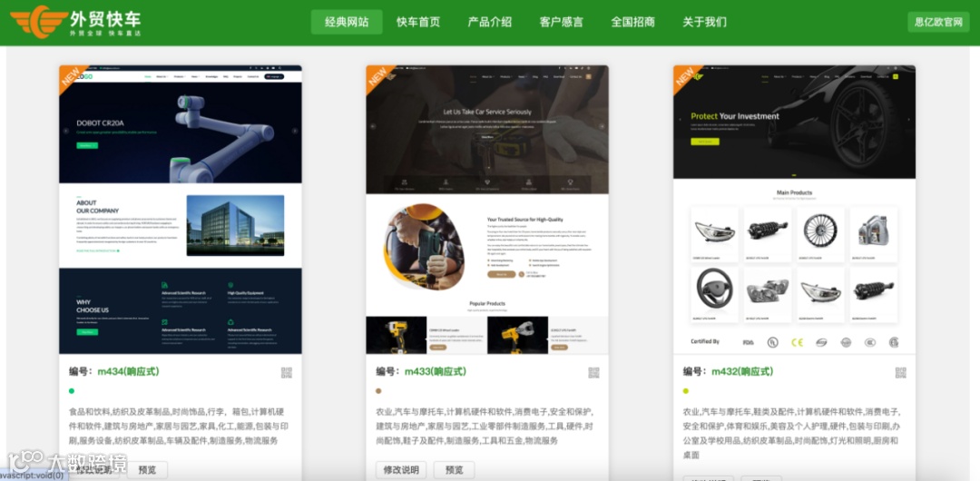Screen dimensions: 980x481
Task: Click 预览 button for m433
Action: [x=455, y=470]
